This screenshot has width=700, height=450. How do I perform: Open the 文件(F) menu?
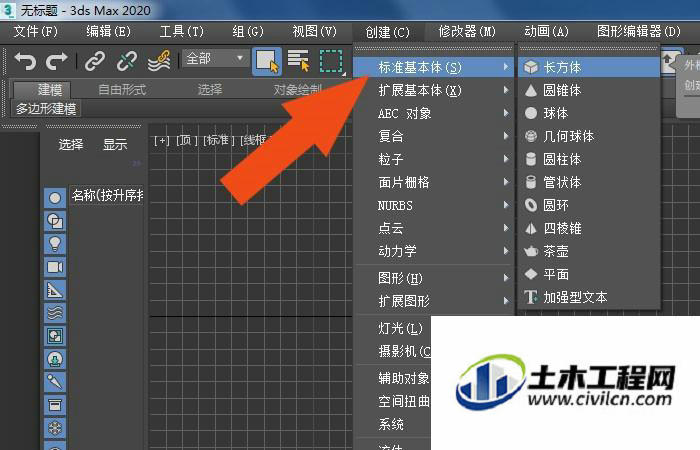[x=36, y=32]
